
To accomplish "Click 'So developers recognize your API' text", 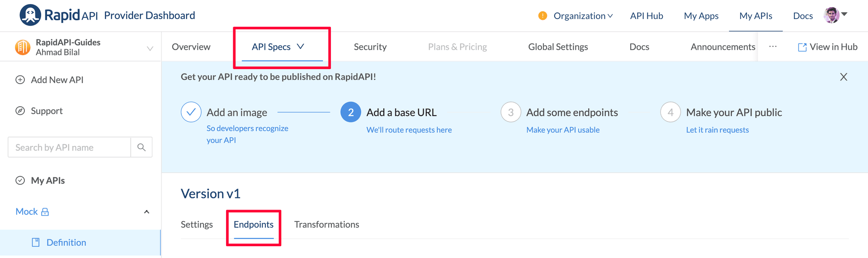I will coord(247,134).
